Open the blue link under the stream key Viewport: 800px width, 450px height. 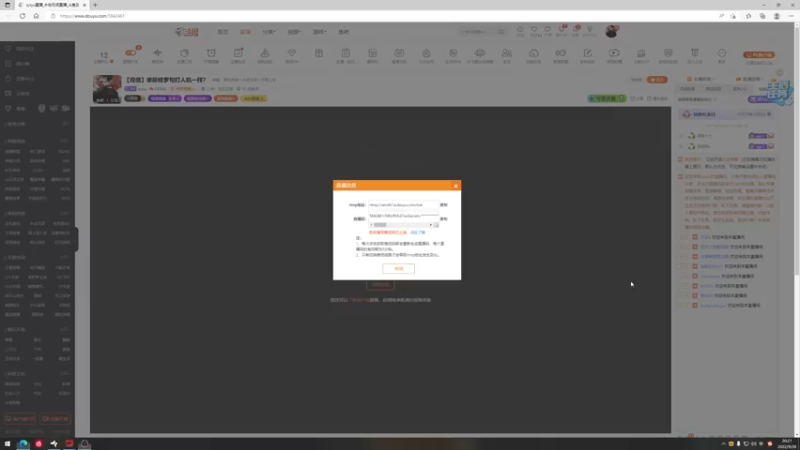[418, 232]
